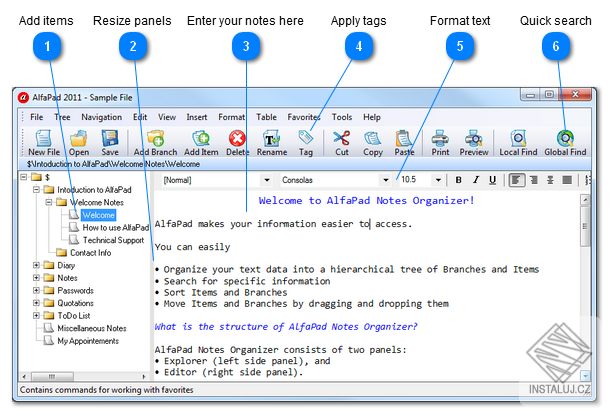Open the Navigation menu
Screen dimensions: 610x416
point(102,117)
